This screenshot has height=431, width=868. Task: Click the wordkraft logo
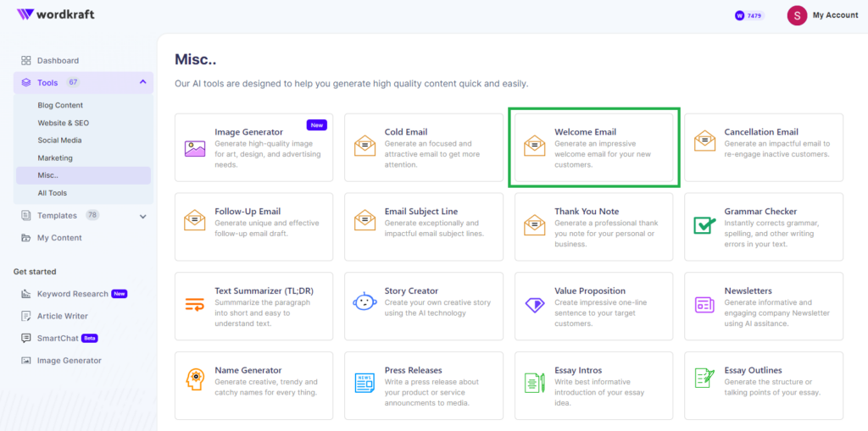click(x=55, y=14)
